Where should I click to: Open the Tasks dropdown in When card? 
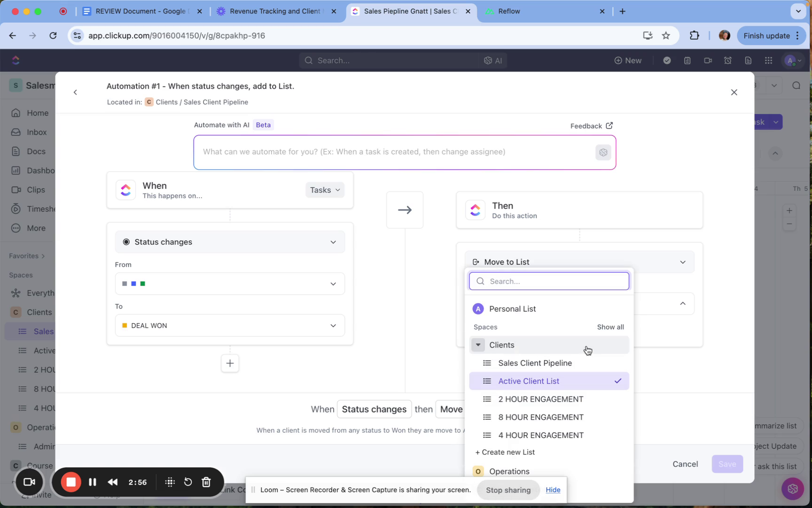pos(325,190)
